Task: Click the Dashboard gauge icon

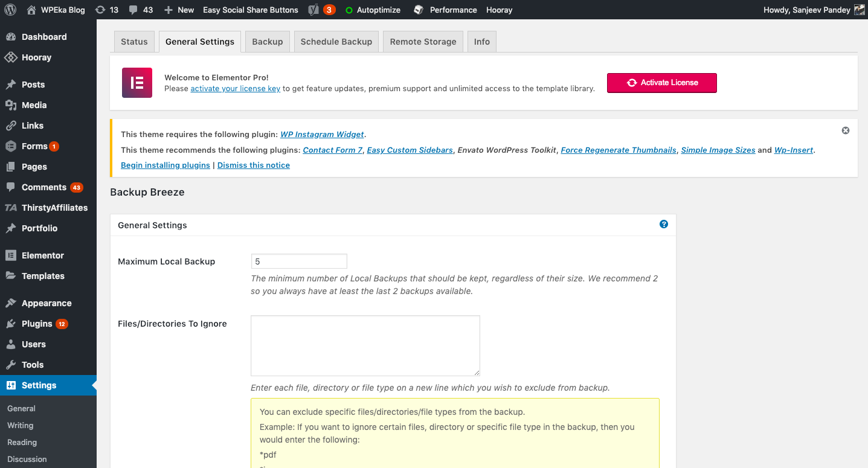Action: (11, 37)
